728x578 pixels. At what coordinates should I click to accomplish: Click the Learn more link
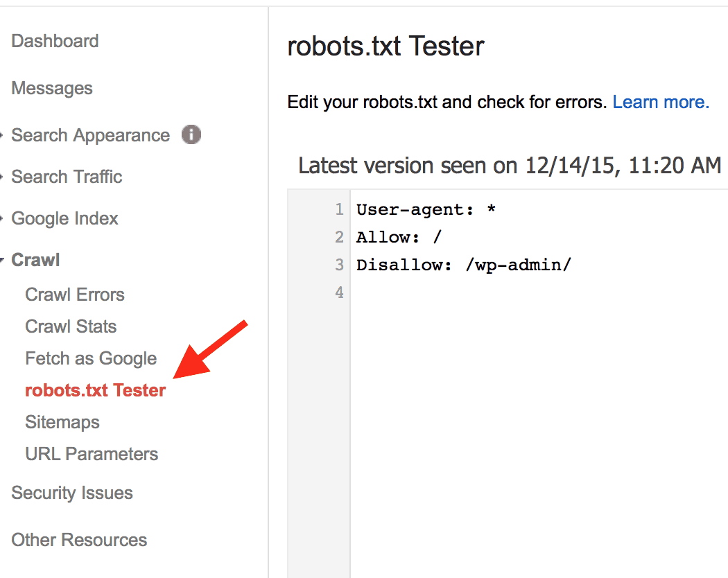(660, 102)
